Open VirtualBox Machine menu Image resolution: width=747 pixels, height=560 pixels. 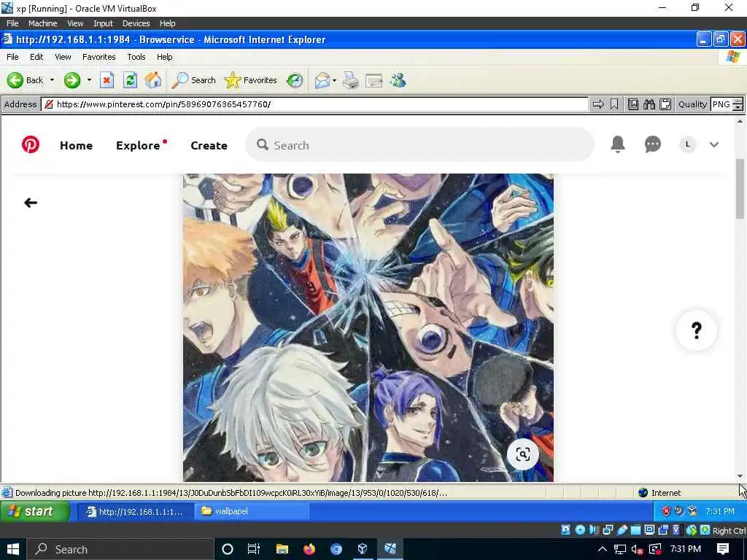coord(42,23)
